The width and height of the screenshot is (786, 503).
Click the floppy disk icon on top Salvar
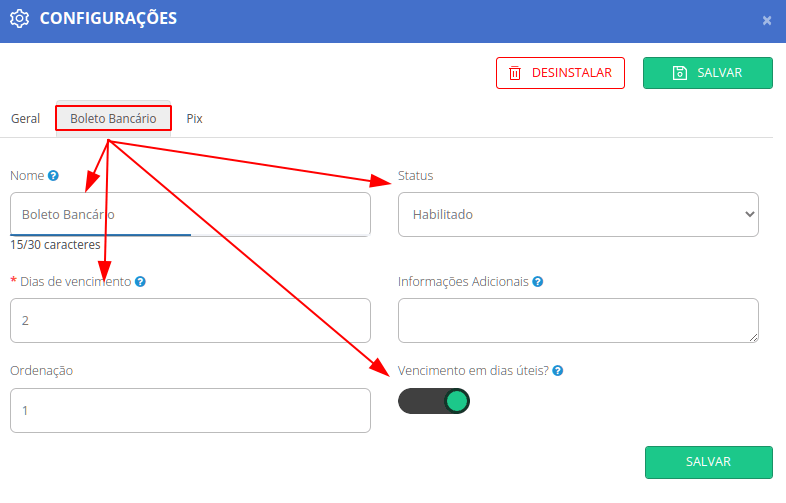[x=680, y=73]
